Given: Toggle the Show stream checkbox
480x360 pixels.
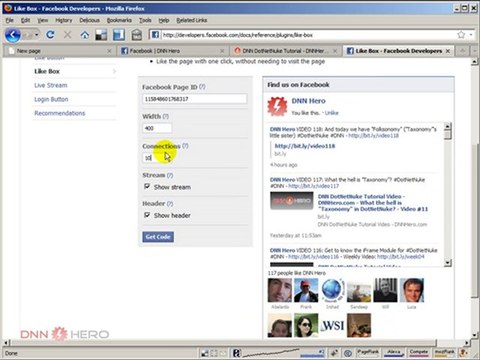Looking at the screenshot, I should (147, 186).
